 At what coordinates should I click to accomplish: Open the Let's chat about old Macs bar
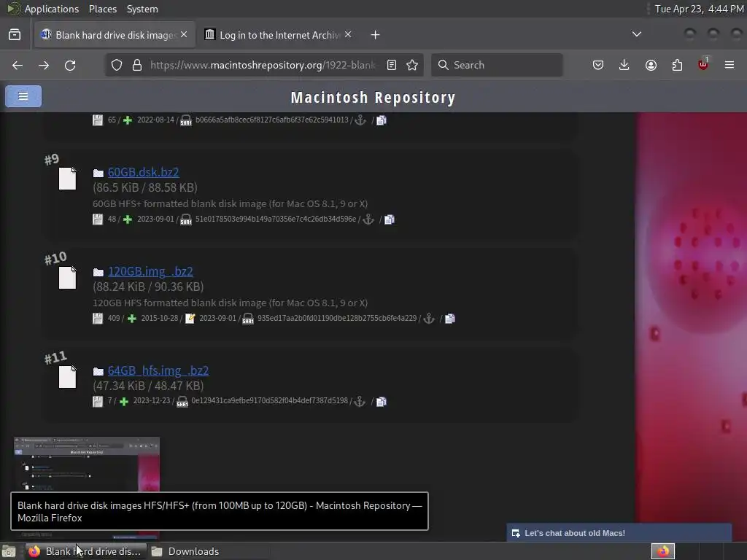point(619,533)
